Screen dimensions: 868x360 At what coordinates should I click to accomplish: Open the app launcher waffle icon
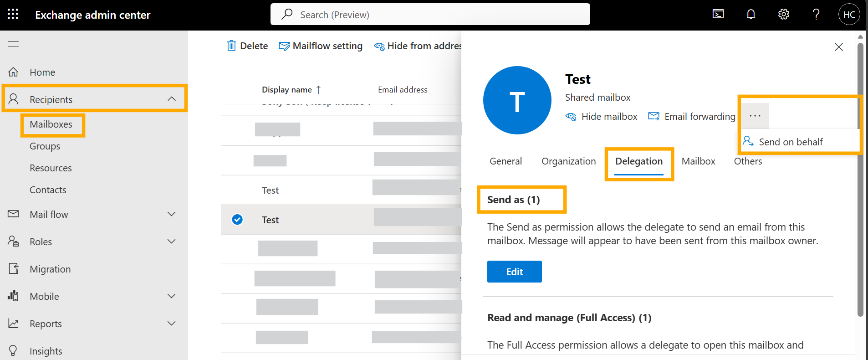point(13,15)
